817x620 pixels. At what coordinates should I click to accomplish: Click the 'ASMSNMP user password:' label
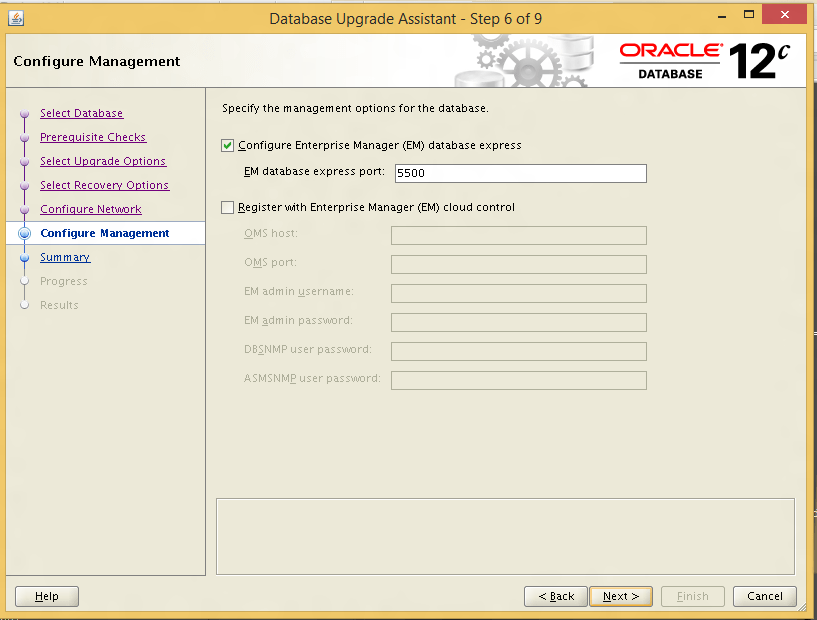(x=312, y=378)
